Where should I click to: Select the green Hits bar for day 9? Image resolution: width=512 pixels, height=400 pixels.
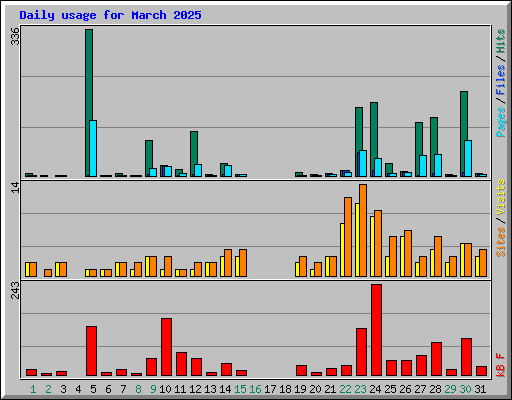click(x=149, y=158)
